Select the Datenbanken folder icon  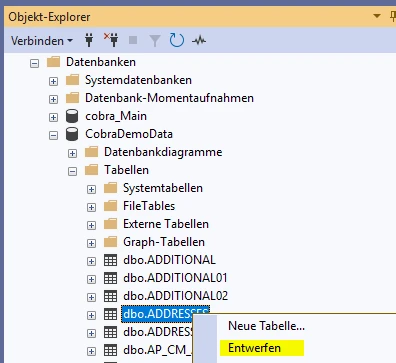coord(53,62)
